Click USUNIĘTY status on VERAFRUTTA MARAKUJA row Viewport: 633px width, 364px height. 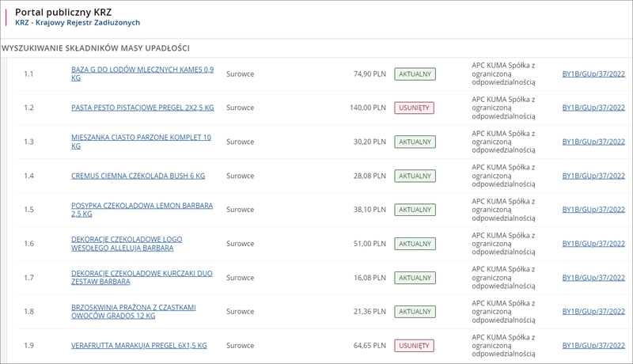415,346
